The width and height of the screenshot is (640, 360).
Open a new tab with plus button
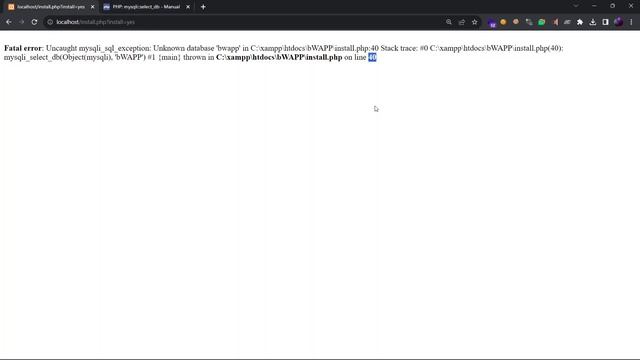(203, 7)
